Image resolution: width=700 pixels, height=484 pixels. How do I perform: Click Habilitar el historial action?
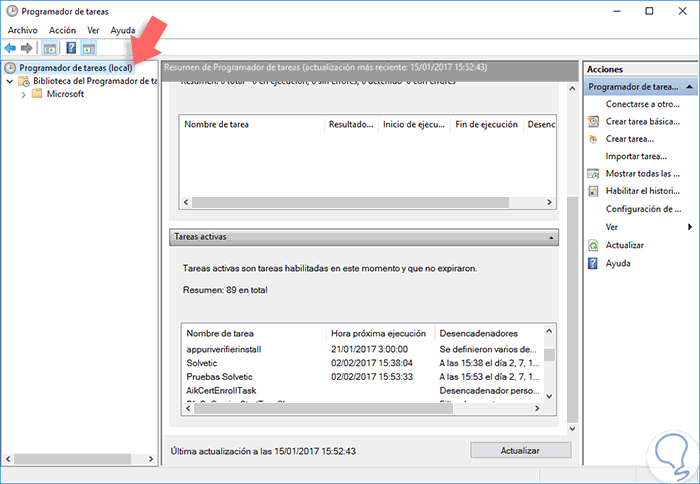(642, 191)
